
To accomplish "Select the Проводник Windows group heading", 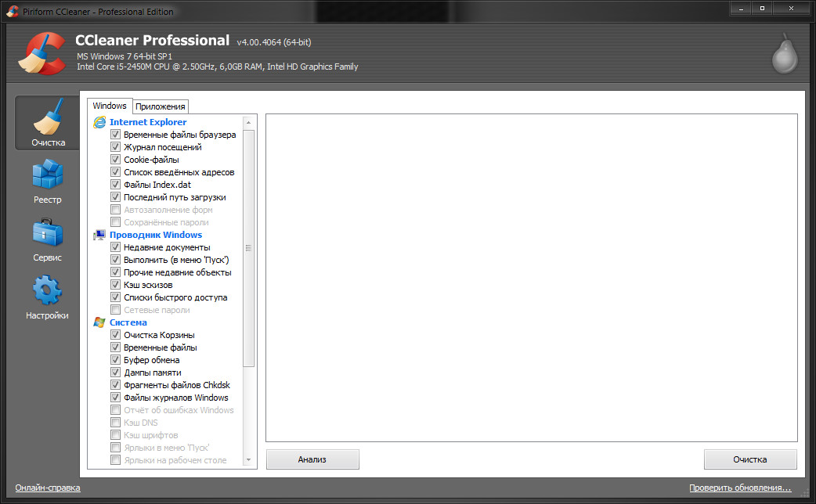I will click(156, 235).
